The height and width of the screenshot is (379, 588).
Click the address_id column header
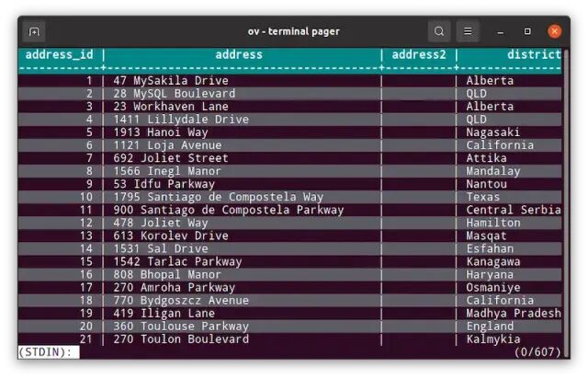[59, 55]
